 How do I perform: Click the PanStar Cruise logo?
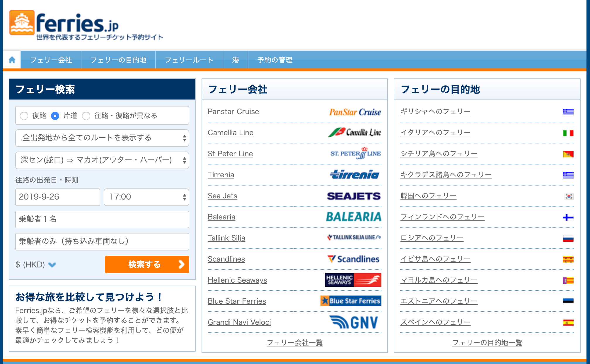pyautogui.click(x=355, y=112)
